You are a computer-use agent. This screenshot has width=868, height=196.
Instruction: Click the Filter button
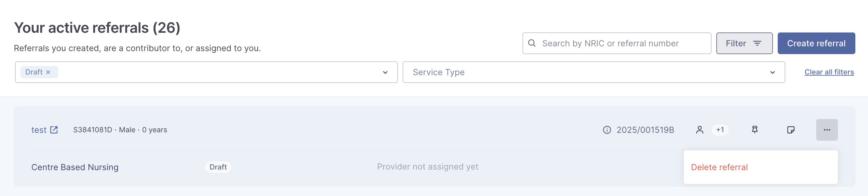744,43
